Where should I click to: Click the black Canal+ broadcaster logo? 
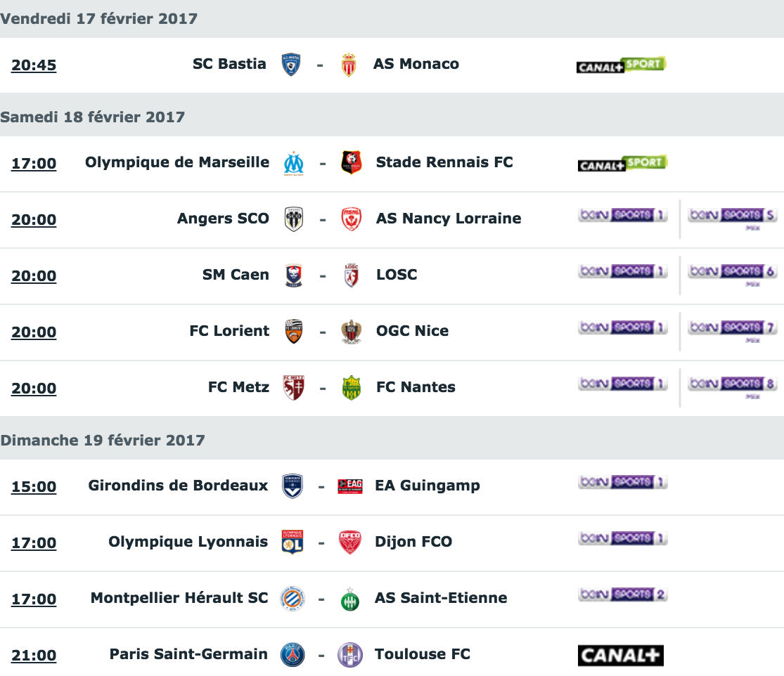[x=620, y=656]
